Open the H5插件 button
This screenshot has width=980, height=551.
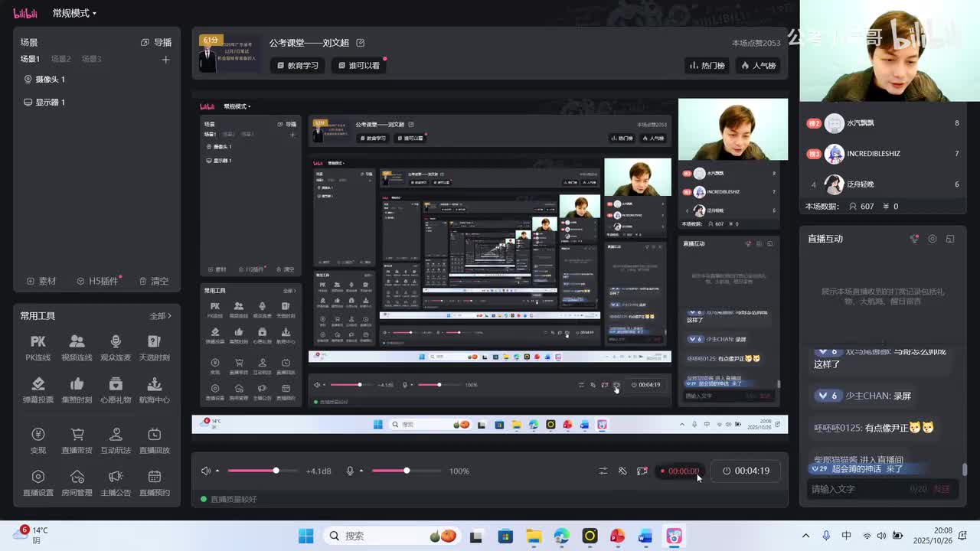click(98, 281)
